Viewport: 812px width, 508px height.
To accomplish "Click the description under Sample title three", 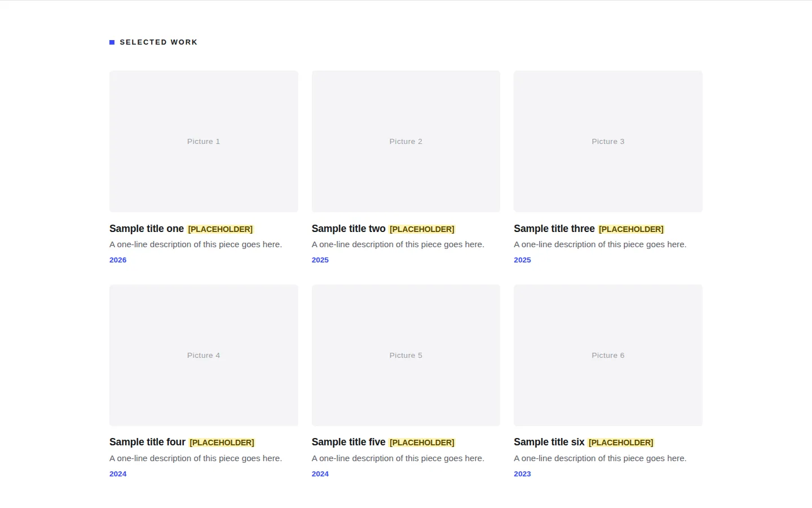I will [x=600, y=244].
